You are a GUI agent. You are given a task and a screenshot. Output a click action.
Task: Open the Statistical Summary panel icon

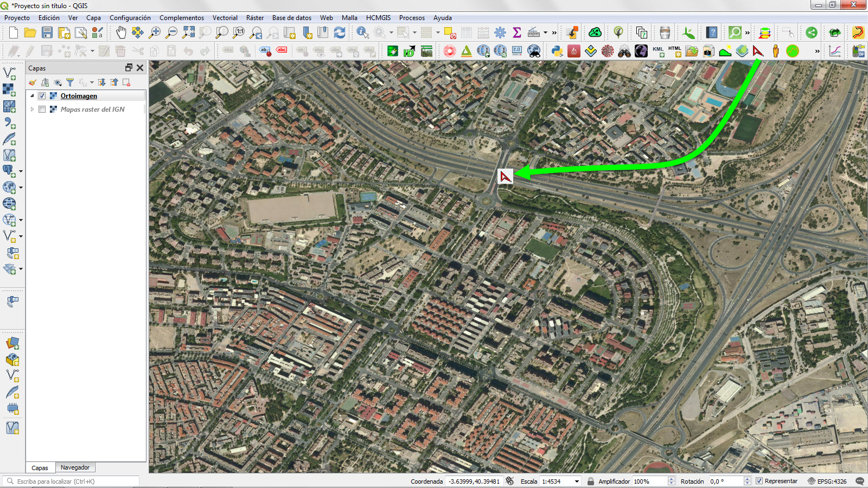pyautogui.click(x=517, y=33)
